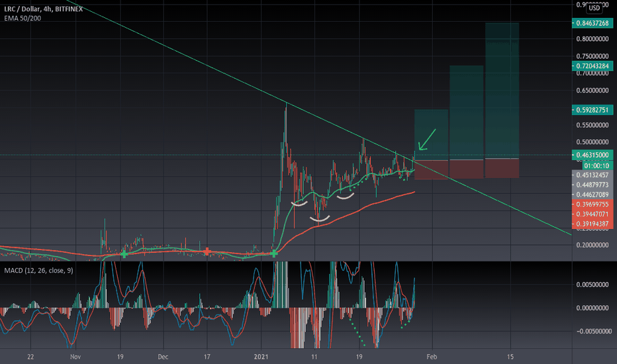Click the 0.39699755 stop price label
This screenshot has width=617, height=364.
pyautogui.click(x=593, y=205)
